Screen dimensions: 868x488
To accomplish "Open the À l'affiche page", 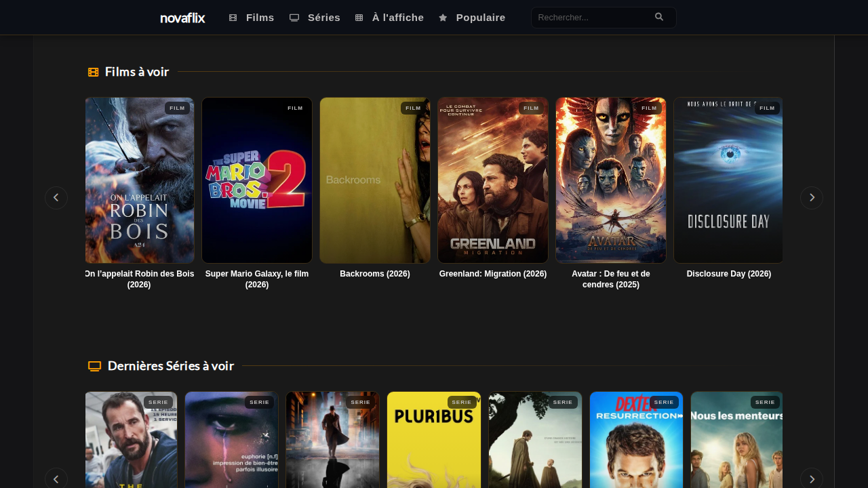I will 389,18.
